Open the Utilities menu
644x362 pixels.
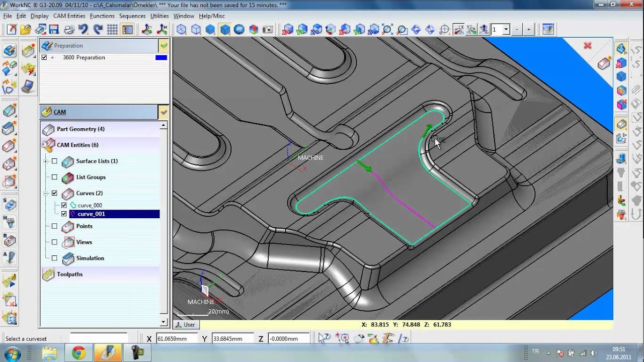tap(159, 16)
